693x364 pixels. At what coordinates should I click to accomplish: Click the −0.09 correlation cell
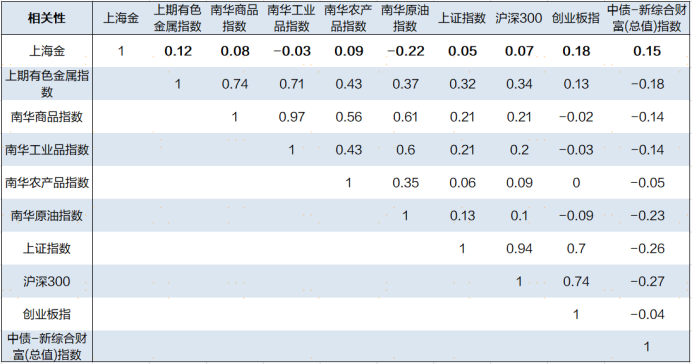click(576, 216)
